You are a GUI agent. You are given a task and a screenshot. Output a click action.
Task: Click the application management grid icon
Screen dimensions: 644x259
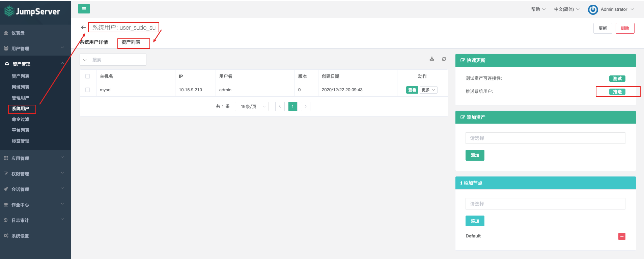tap(6, 158)
